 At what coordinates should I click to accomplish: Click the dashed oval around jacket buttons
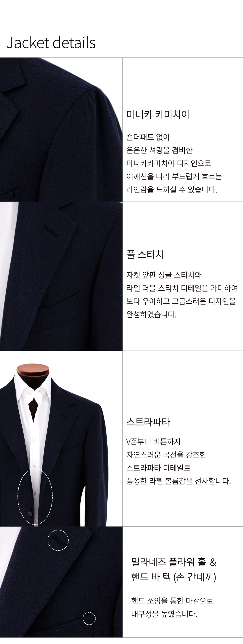pos(35,496)
